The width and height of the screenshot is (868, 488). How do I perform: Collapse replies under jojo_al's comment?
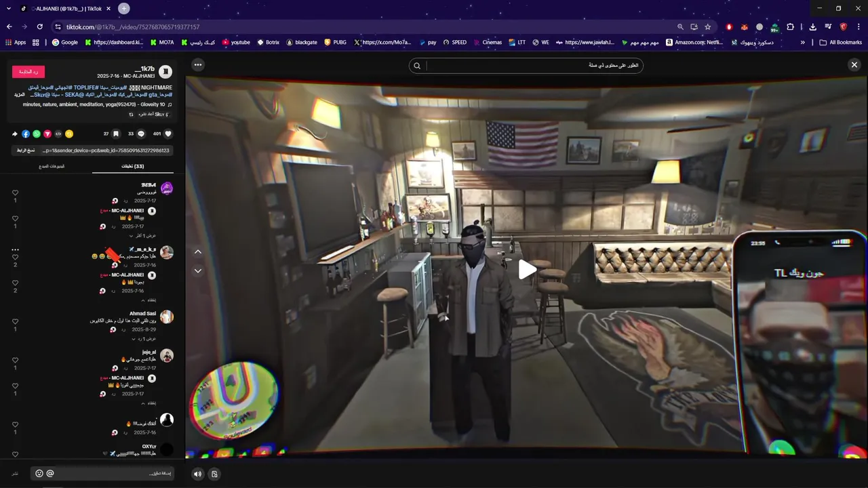(148, 403)
